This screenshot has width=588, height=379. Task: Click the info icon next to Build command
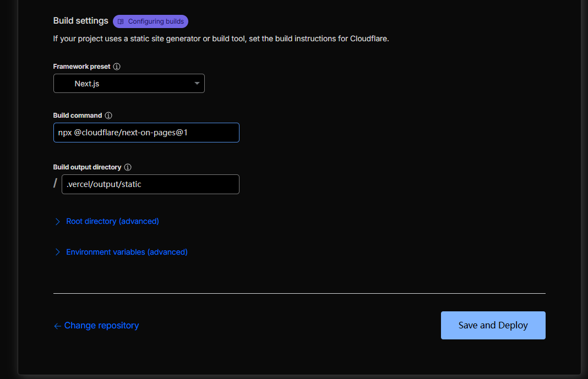[x=108, y=116]
